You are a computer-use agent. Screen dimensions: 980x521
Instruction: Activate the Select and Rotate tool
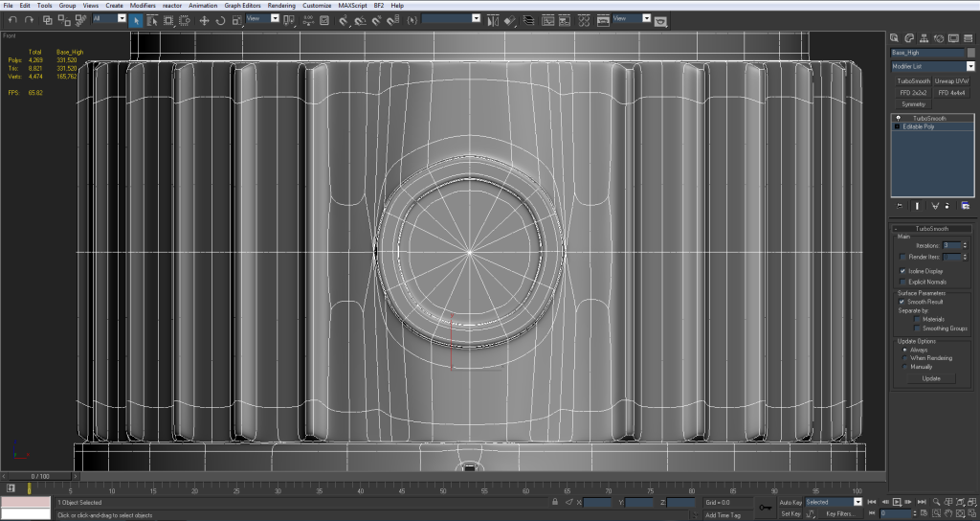(219, 19)
